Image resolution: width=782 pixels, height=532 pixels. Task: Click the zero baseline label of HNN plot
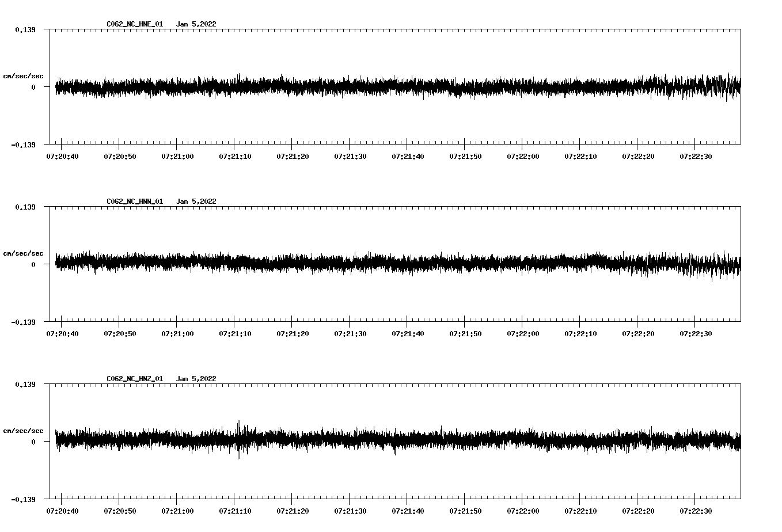(33, 264)
